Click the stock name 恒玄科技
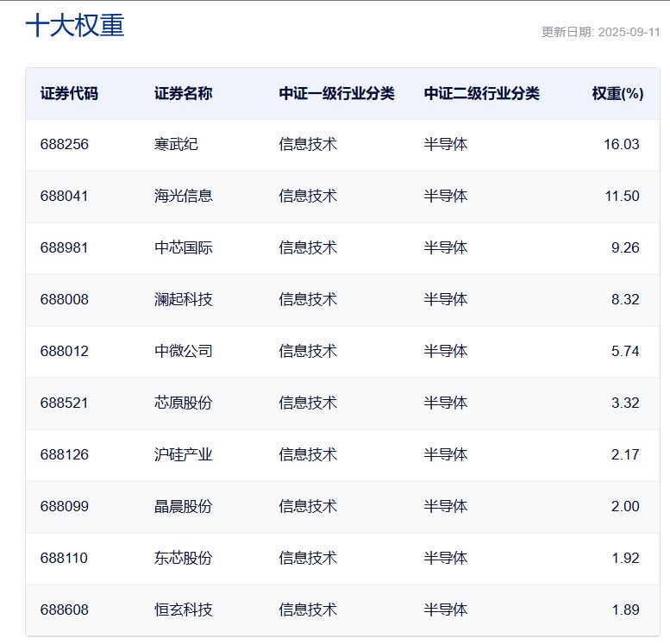The height and width of the screenshot is (644, 670). [184, 610]
